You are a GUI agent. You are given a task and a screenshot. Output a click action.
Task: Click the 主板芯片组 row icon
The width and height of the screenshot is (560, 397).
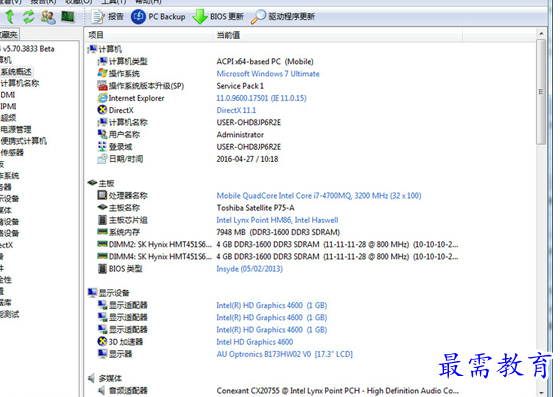[102, 220]
